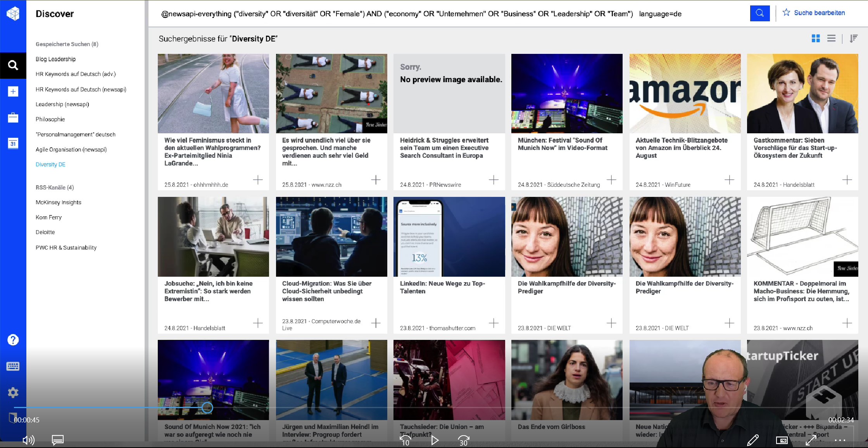
Task: Switch to list view icon
Action: click(x=831, y=38)
